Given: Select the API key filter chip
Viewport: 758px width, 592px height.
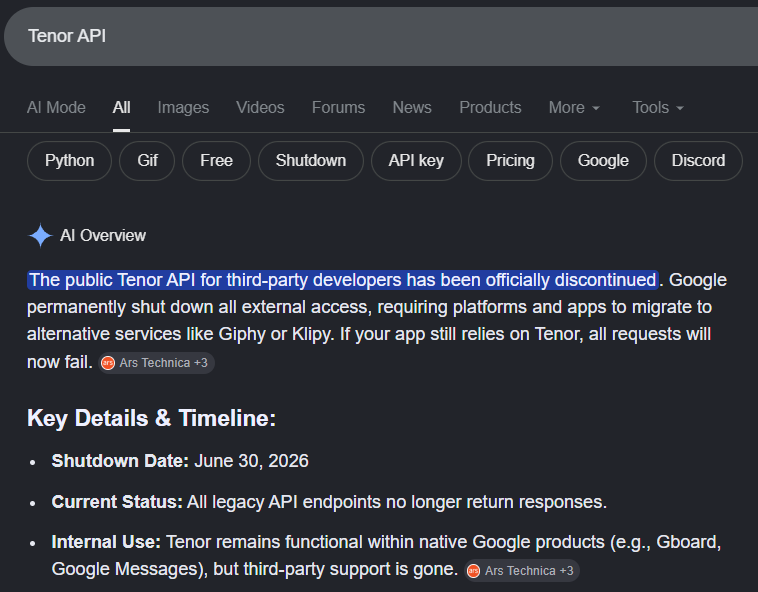Looking at the screenshot, I should (416, 161).
